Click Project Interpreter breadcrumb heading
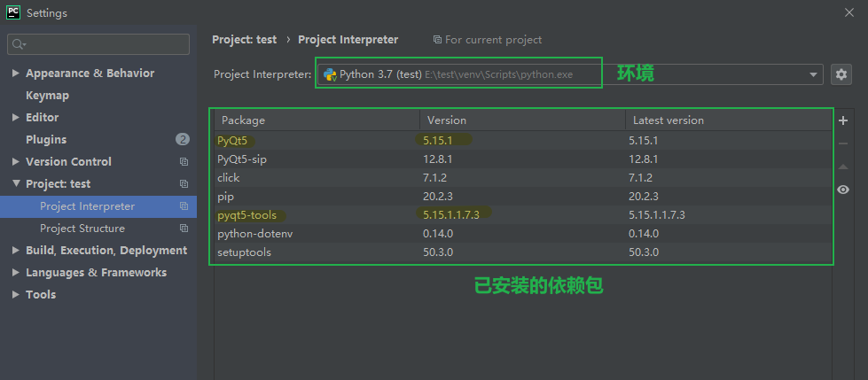The height and width of the screenshot is (380, 868). click(348, 40)
